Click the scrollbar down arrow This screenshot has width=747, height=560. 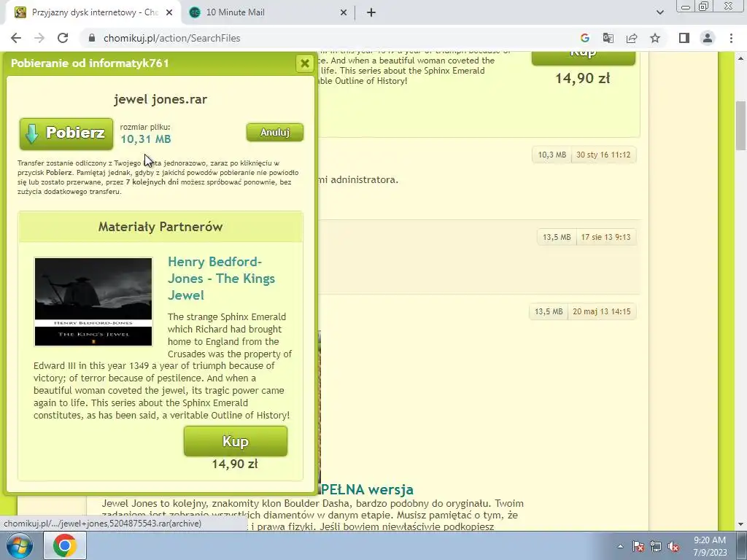tap(740, 525)
